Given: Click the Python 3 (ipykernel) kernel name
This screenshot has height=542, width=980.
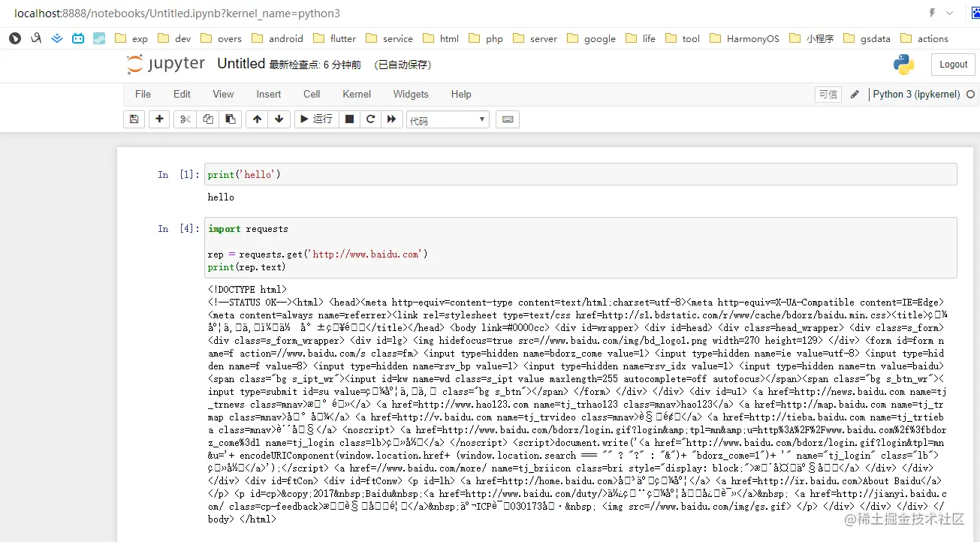Looking at the screenshot, I should (x=916, y=95).
